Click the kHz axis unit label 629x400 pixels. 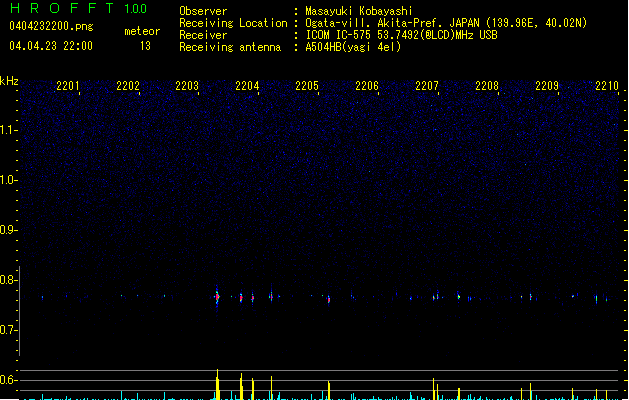pos(9,81)
